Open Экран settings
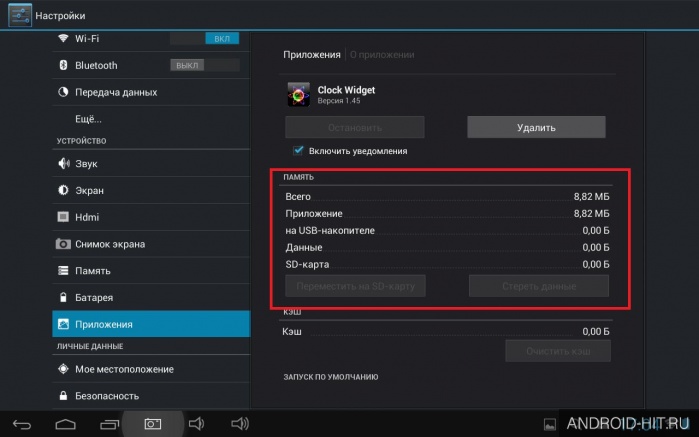 click(151, 190)
